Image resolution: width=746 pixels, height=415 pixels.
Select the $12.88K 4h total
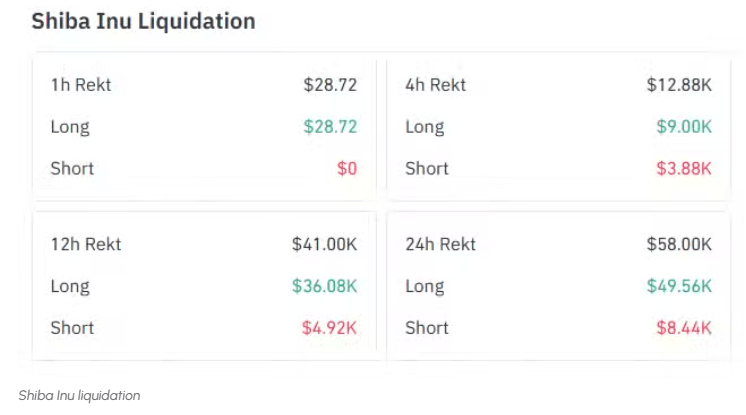click(x=679, y=85)
